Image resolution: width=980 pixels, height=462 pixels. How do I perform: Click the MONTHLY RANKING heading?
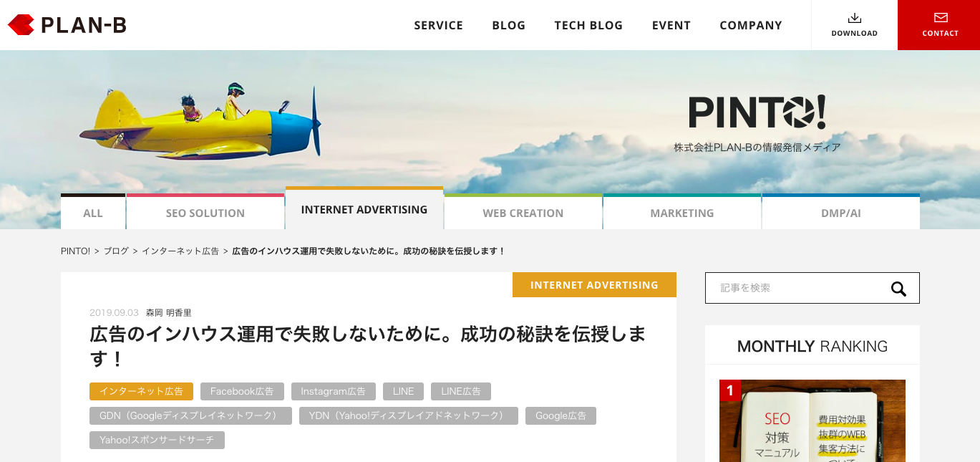coord(812,347)
